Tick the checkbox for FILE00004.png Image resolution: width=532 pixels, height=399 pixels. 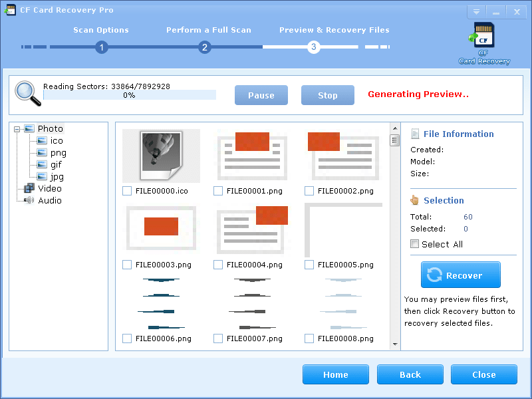(x=218, y=265)
